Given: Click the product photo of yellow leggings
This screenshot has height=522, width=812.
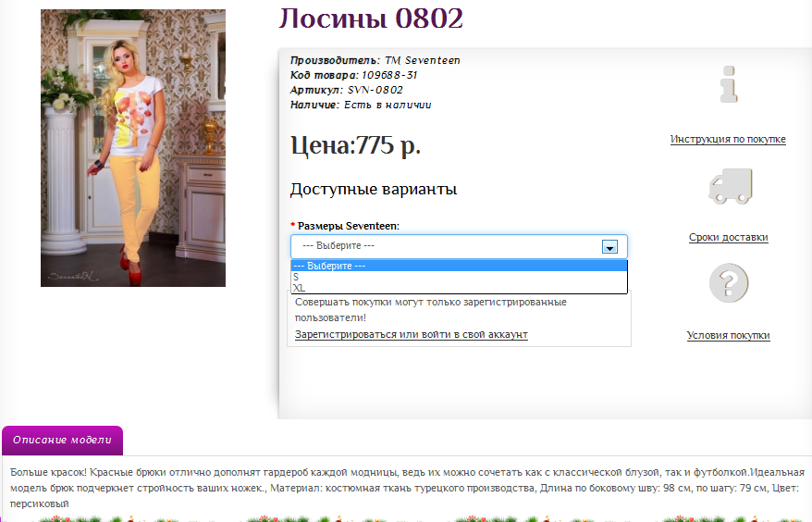Looking at the screenshot, I should (x=133, y=148).
